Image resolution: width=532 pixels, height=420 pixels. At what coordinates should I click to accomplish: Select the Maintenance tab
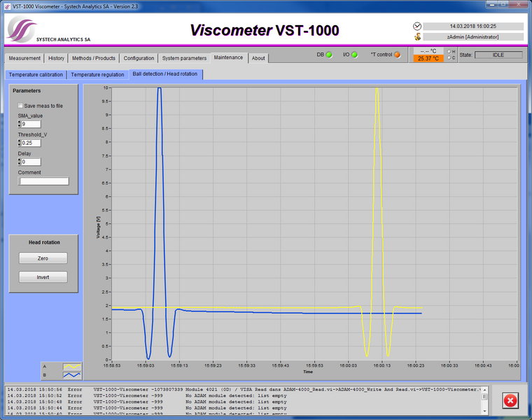229,57
